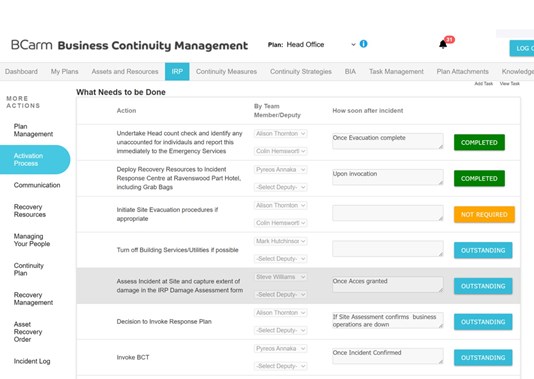Open Select Deputy dropdown for Building Services row
The image size is (534, 379).
click(281, 259)
